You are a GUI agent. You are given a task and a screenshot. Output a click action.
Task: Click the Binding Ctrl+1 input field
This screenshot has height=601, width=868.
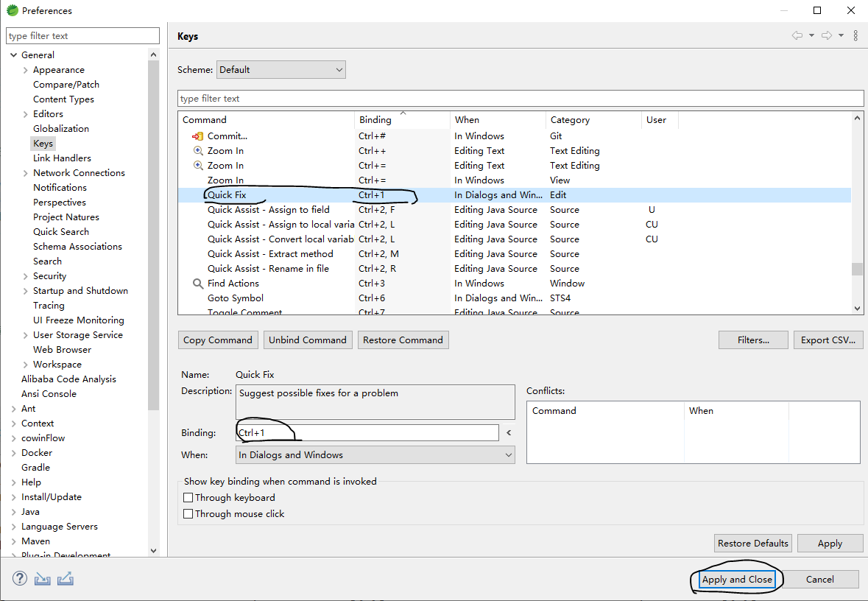pos(367,432)
